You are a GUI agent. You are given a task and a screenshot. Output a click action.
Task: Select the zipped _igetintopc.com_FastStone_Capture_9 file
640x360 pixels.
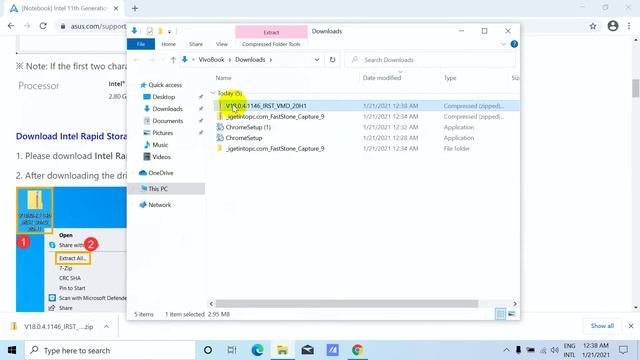[275, 116]
